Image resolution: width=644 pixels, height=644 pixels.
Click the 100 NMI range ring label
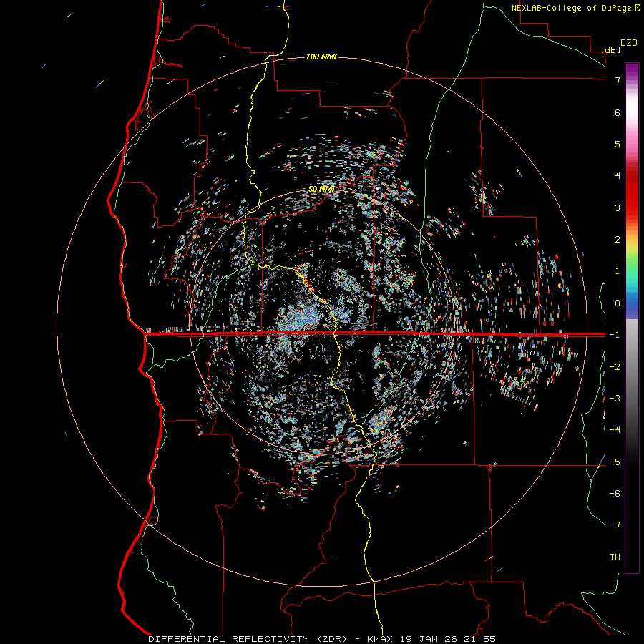point(321,57)
